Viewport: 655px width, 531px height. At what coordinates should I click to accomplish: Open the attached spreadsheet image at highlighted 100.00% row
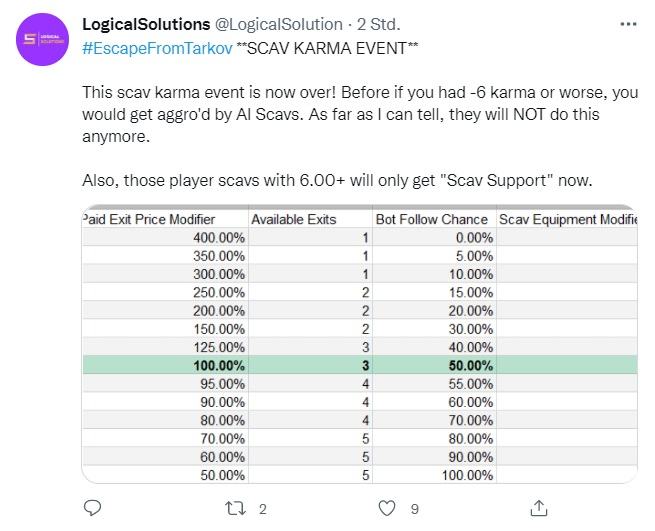coord(360,365)
